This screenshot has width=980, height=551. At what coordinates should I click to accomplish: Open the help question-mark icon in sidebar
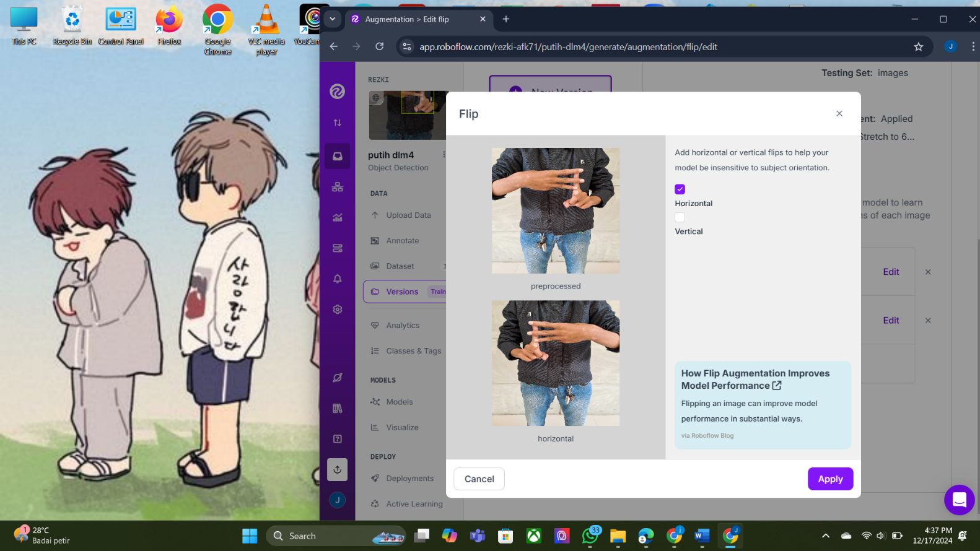(x=337, y=439)
